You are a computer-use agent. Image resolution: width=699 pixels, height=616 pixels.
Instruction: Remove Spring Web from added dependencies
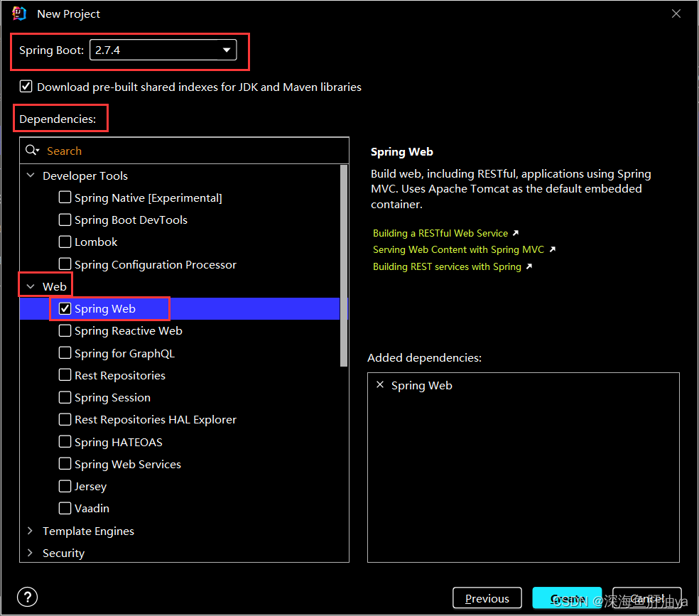tap(380, 384)
